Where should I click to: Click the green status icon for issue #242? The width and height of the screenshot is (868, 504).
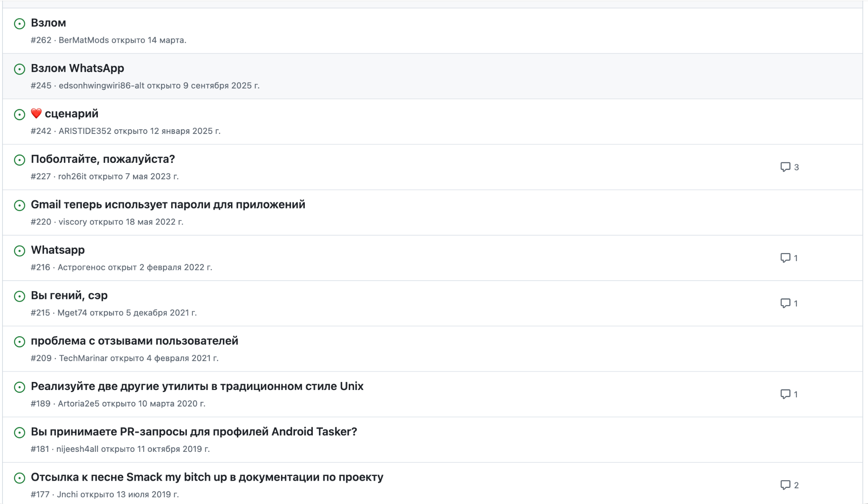tap(20, 114)
